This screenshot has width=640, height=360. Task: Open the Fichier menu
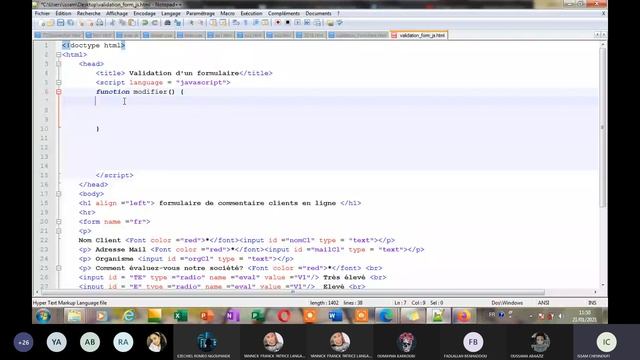click(42, 13)
